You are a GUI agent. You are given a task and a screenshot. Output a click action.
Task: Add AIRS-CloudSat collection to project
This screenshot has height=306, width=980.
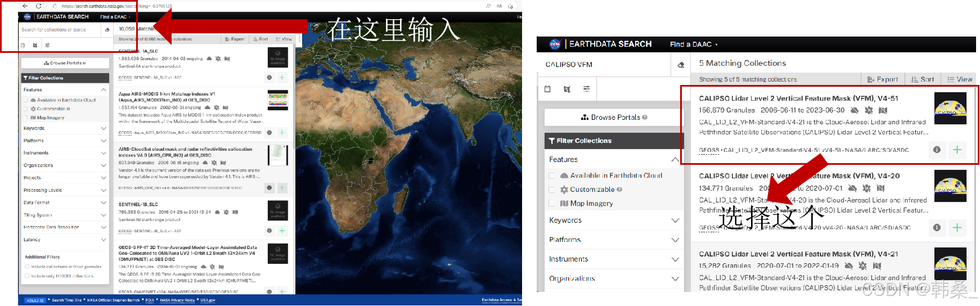coord(282,187)
